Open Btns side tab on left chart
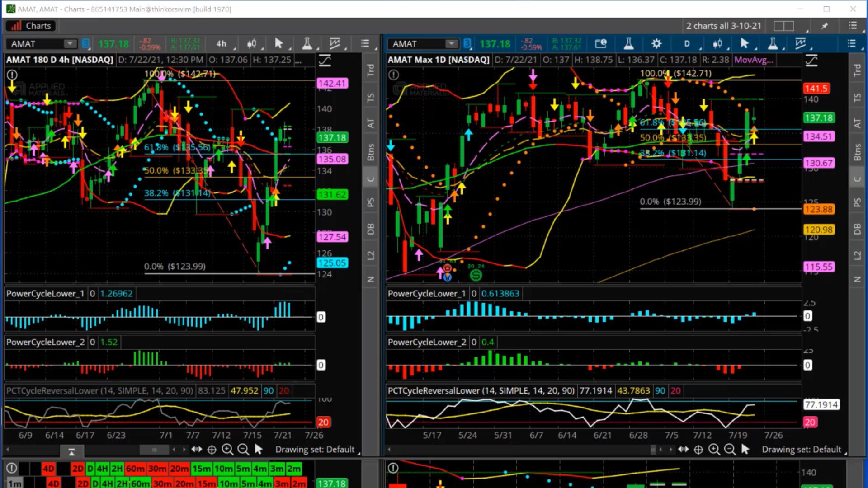Image resolution: width=868 pixels, height=488 pixels. [x=371, y=152]
